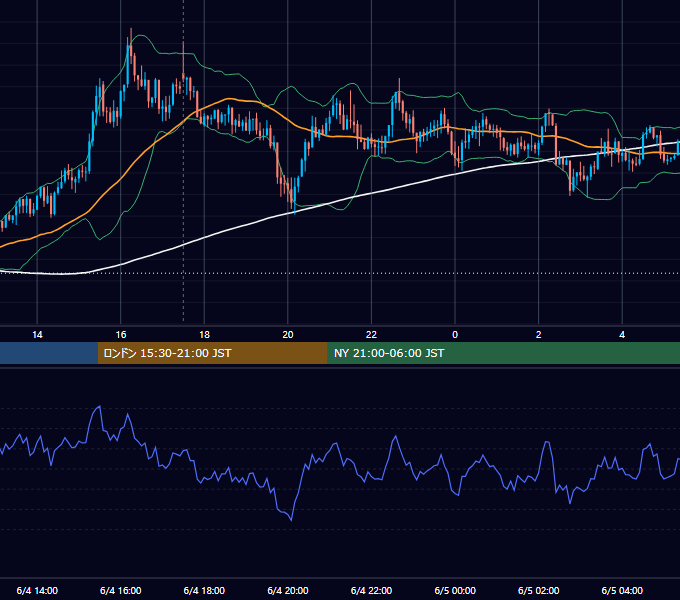This screenshot has height=600, width=680.
Task: Click hour label 22 on the price chart axis
Action: 371,335
